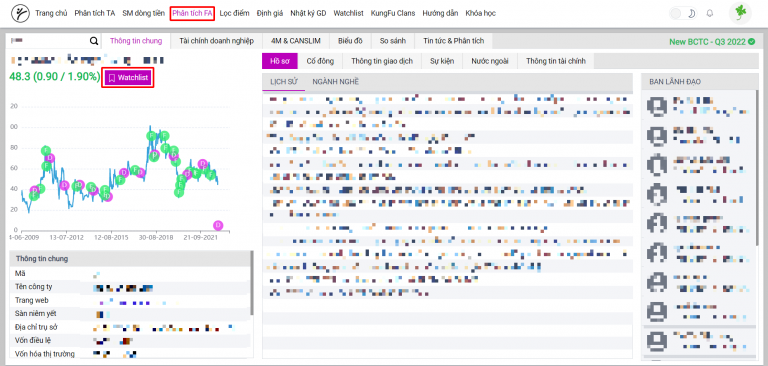Select the Sự kiện sub-tab
The height and width of the screenshot is (366, 768).
pos(442,61)
